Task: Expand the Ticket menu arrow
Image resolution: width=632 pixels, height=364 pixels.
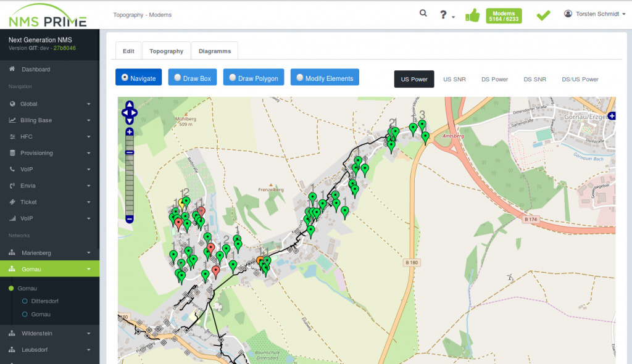Action: tap(89, 202)
